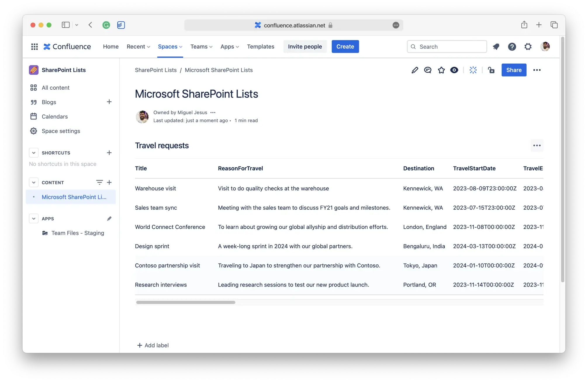Collapse the APPS sidebar section

click(34, 219)
